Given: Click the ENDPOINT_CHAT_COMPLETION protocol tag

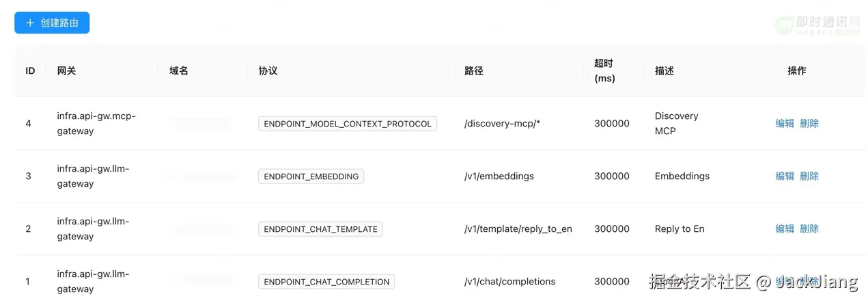Looking at the screenshot, I should 326,282.
